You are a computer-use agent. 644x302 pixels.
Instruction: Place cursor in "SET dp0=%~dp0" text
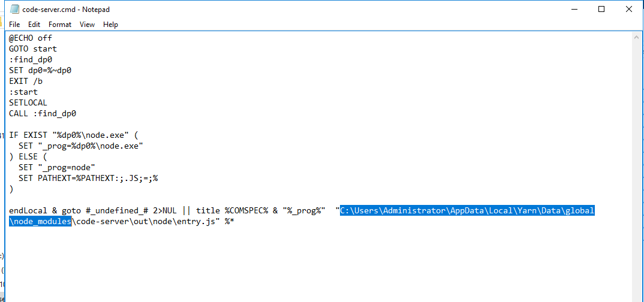pyautogui.click(x=40, y=70)
